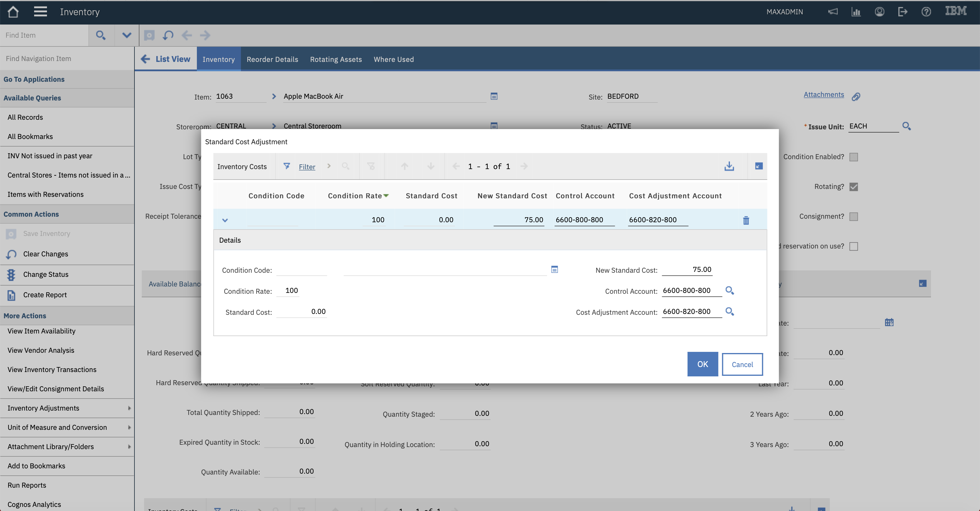Click OK to confirm cost adjustment
Screen dimensions: 980x511
click(x=702, y=364)
